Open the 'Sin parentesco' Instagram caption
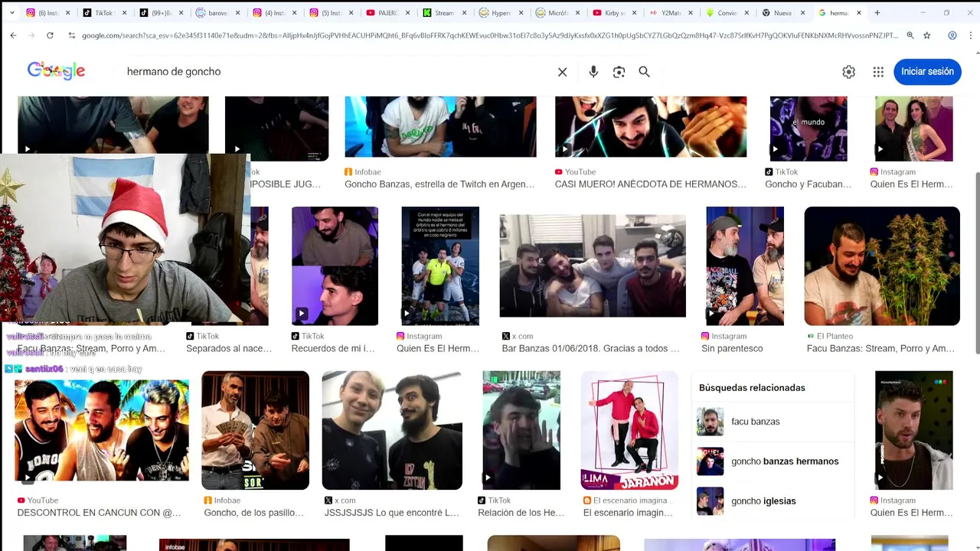Image resolution: width=980 pixels, height=551 pixels. [x=732, y=349]
